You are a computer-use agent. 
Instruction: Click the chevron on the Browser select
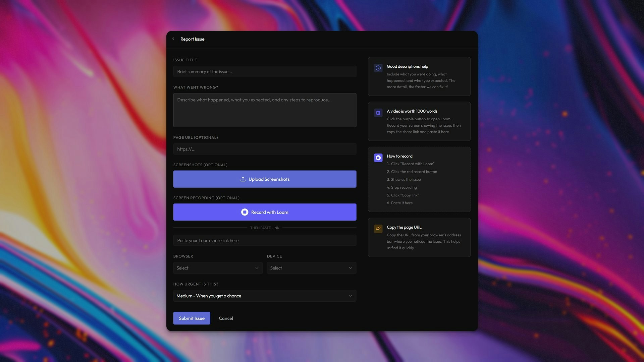click(x=257, y=268)
